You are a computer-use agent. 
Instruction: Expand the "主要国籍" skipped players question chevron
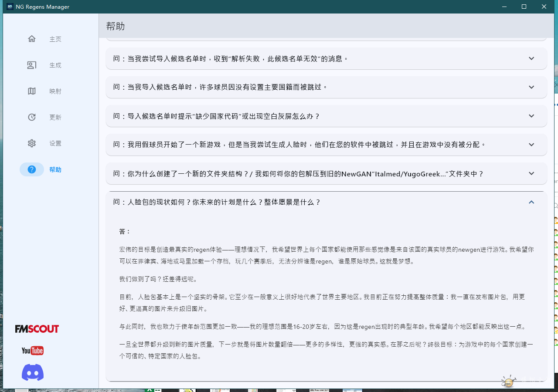pos(531,87)
